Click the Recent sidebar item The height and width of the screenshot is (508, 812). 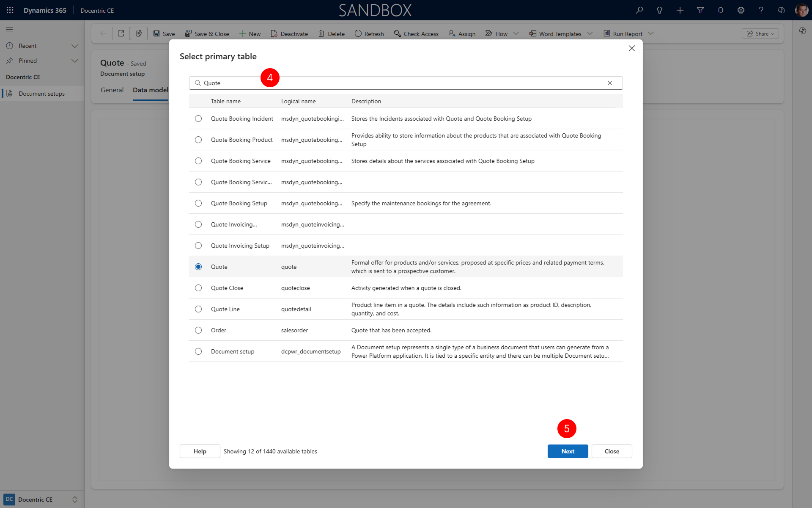[x=28, y=46]
